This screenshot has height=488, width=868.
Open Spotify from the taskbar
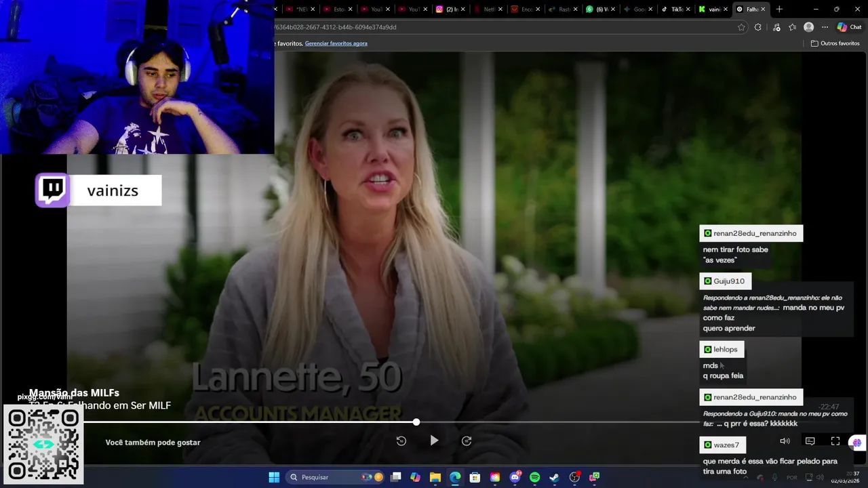[x=534, y=477]
